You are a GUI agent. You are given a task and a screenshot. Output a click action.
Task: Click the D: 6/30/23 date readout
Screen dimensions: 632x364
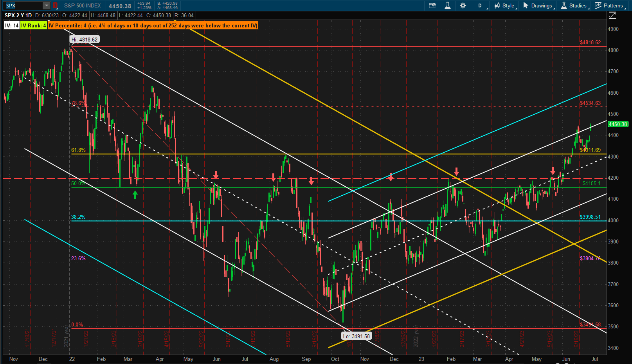(47, 15)
